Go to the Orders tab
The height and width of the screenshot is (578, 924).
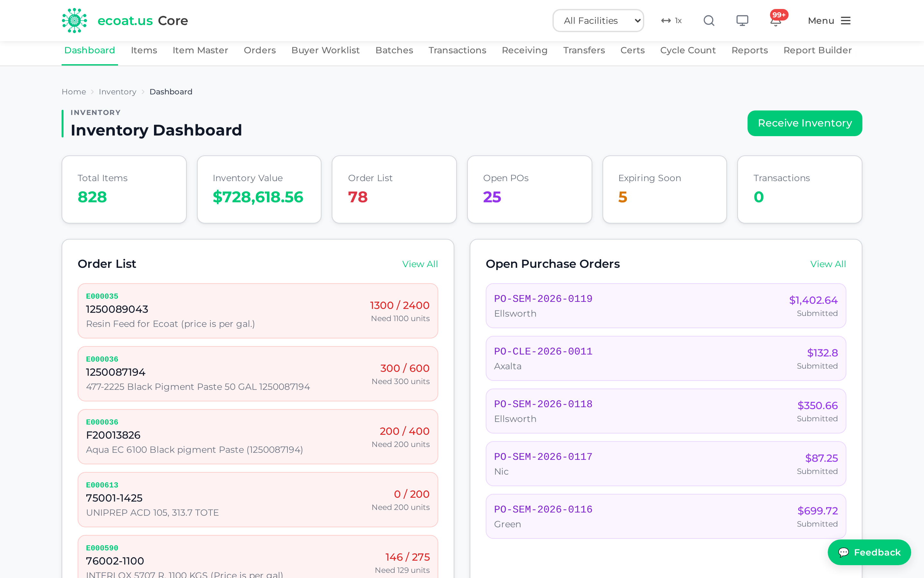(x=260, y=50)
